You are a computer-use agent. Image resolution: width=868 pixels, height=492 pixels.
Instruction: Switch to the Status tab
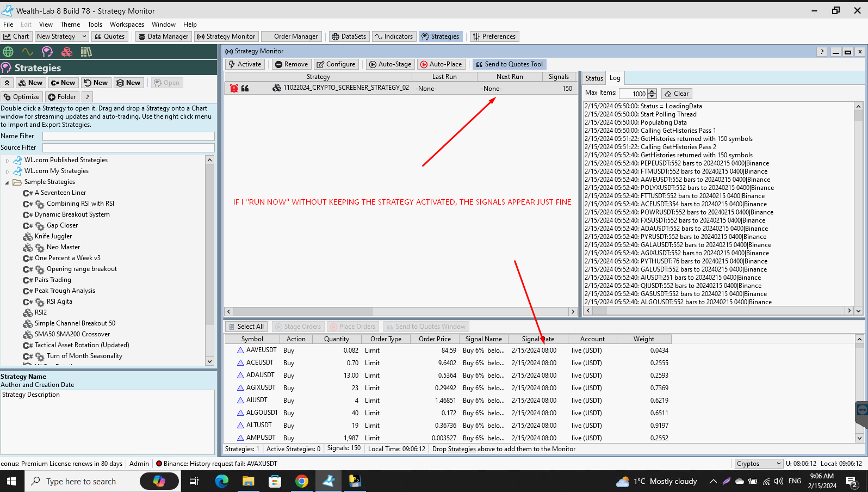(594, 78)
